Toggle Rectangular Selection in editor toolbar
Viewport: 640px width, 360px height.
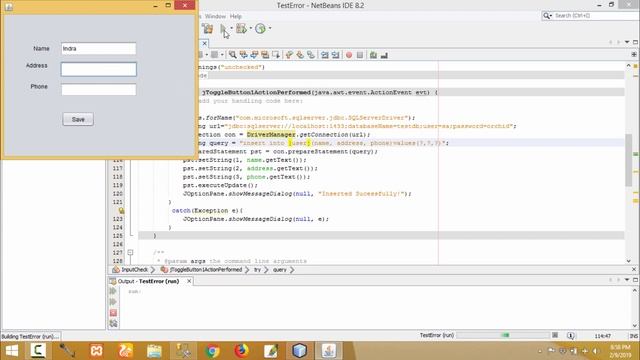click(x=276, y=55)
